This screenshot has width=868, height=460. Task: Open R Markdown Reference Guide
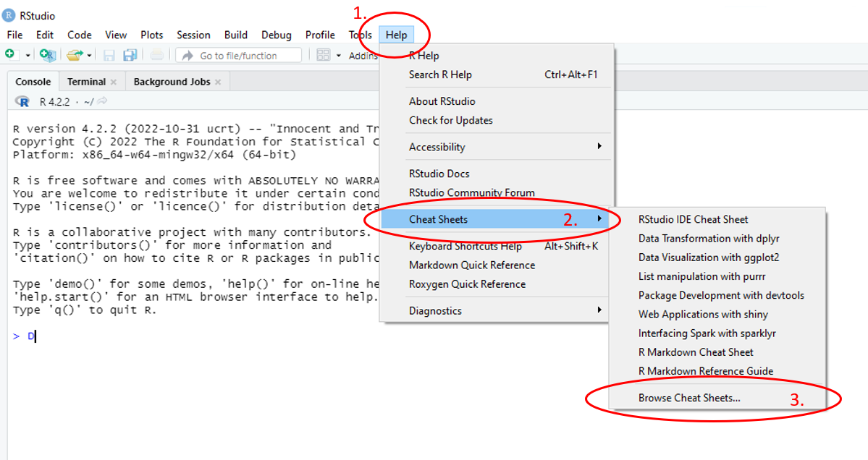[717, 371]
